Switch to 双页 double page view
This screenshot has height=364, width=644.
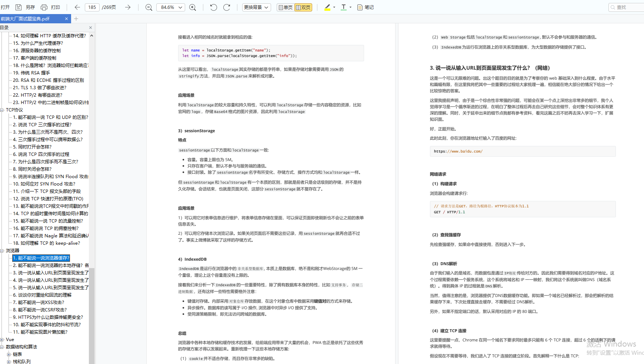tap(303, 7)
